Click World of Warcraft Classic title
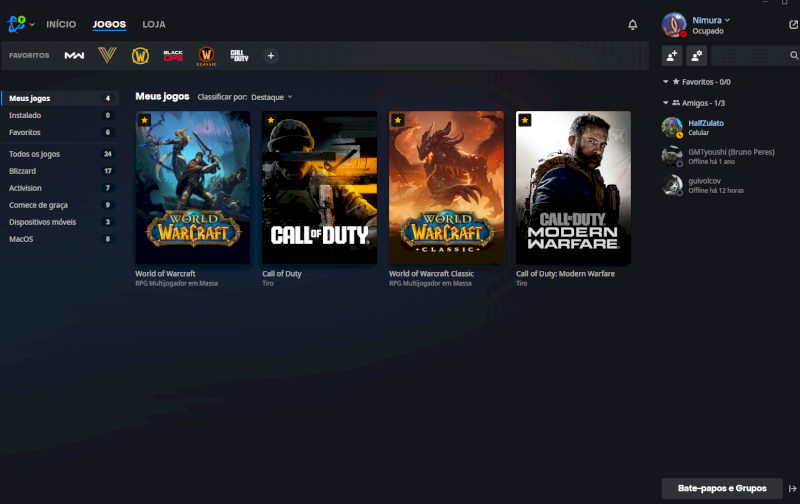The height and width of the screenshot is (504, 800). tap(431, 273)
